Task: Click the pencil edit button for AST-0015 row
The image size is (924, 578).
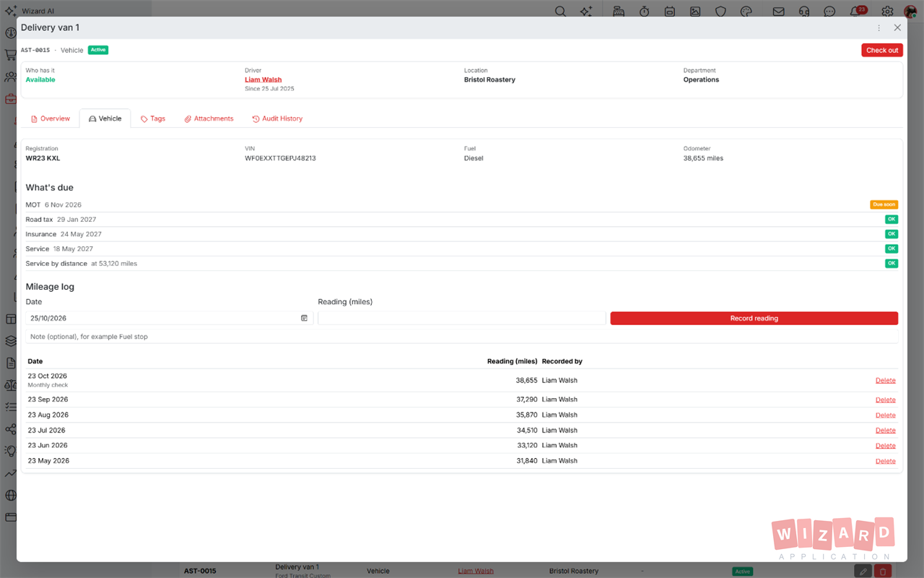Action: [863, 571]
